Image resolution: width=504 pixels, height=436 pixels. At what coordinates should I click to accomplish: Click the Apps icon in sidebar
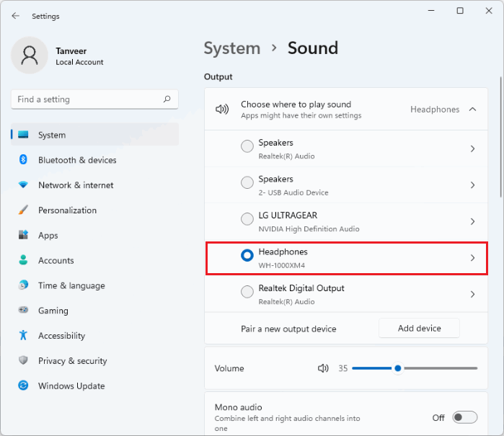pos(23,235)
